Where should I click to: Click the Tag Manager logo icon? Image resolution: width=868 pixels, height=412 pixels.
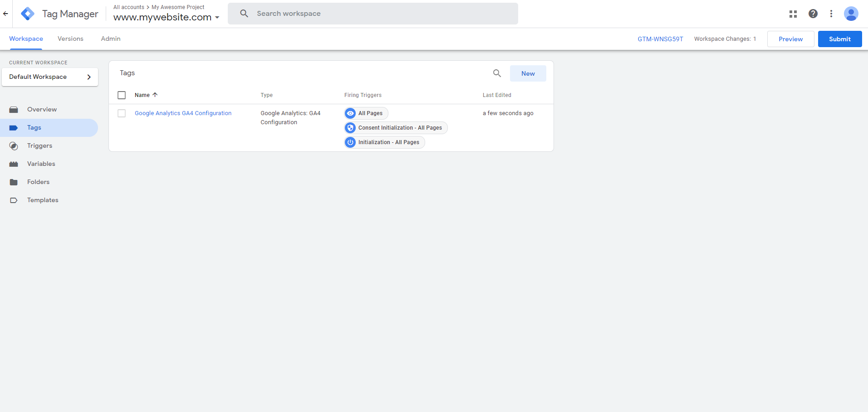click(x=28, y=14)
